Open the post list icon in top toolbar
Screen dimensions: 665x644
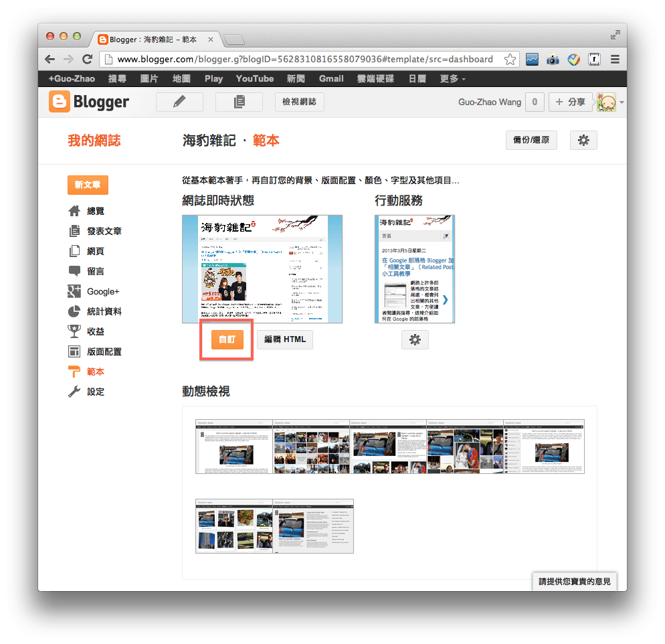pyautogui.click(x=239, y=102)
